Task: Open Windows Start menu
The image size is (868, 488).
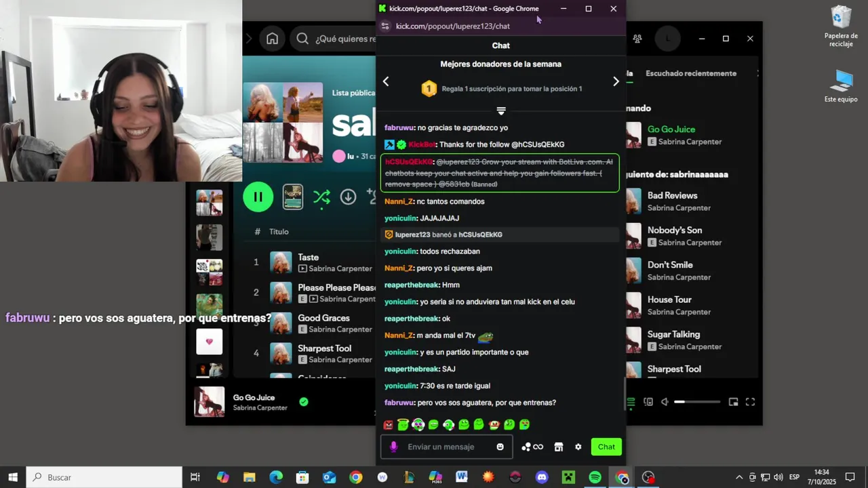Action: tap(13, 477)
